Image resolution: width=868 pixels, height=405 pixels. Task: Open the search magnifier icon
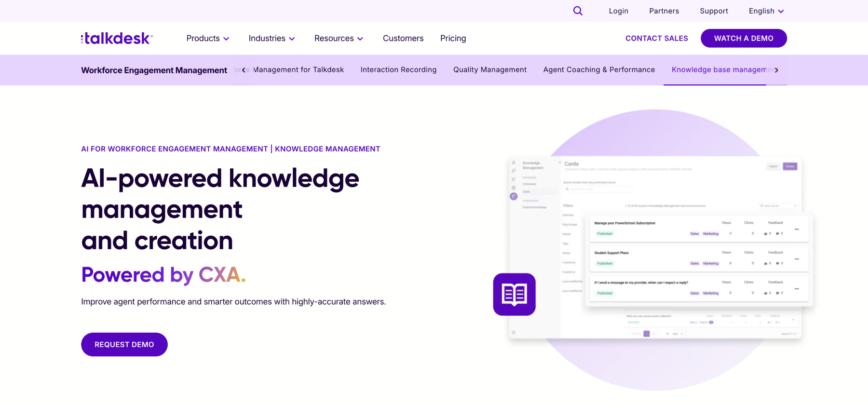point(578,11)
